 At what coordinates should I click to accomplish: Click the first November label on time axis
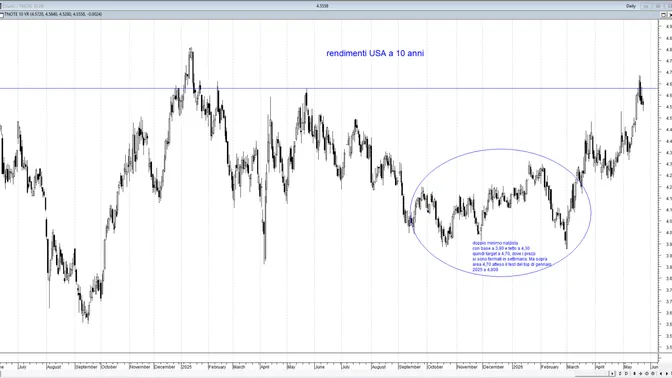coord(140,367)
